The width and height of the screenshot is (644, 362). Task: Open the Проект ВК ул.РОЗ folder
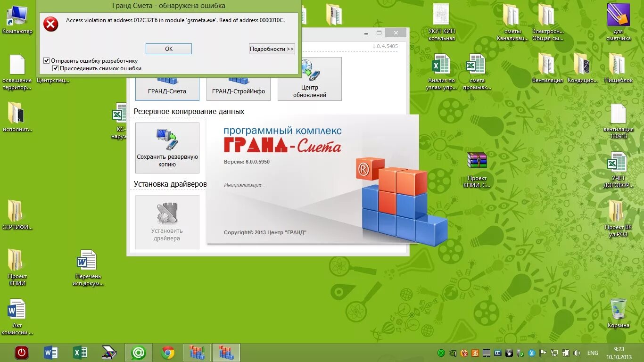[618, 219]
